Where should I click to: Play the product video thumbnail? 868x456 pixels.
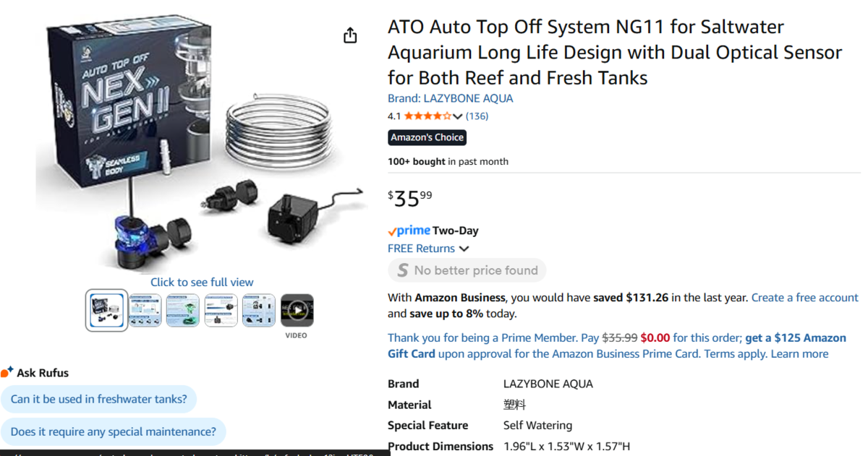[297, 310]
